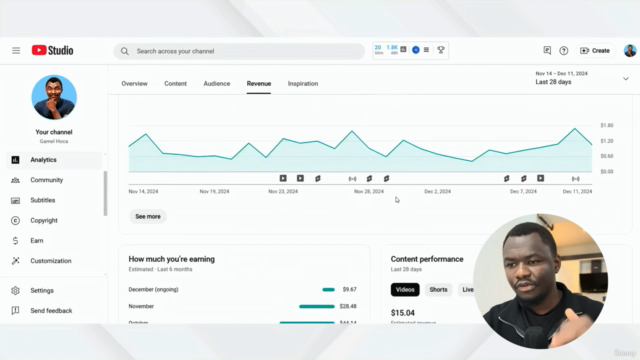640x360 pixels.
Task: Open the Copyright sidebar item
Action: tap(54, 220)
